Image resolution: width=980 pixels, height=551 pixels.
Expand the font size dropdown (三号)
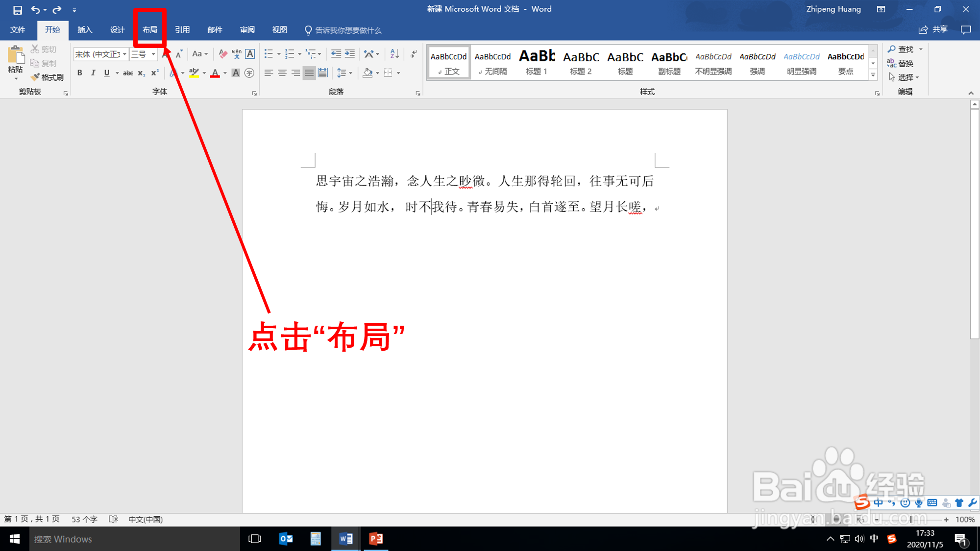(153, 54)
